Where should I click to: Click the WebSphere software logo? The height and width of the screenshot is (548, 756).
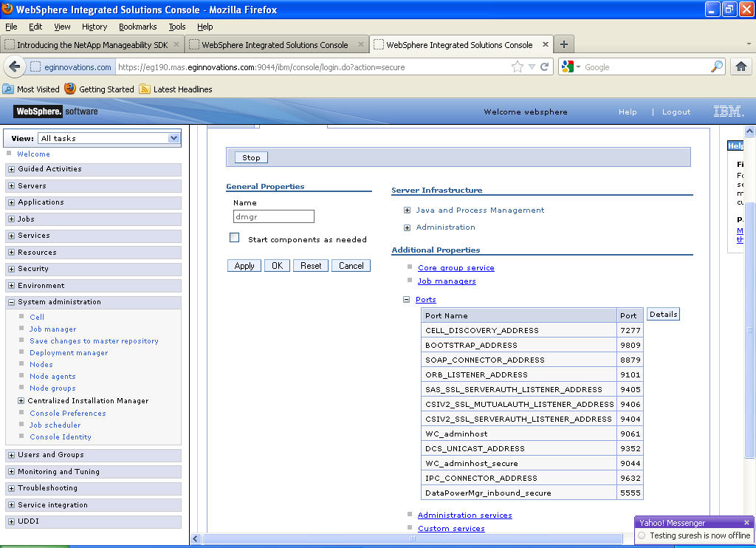tap(56, 112)
